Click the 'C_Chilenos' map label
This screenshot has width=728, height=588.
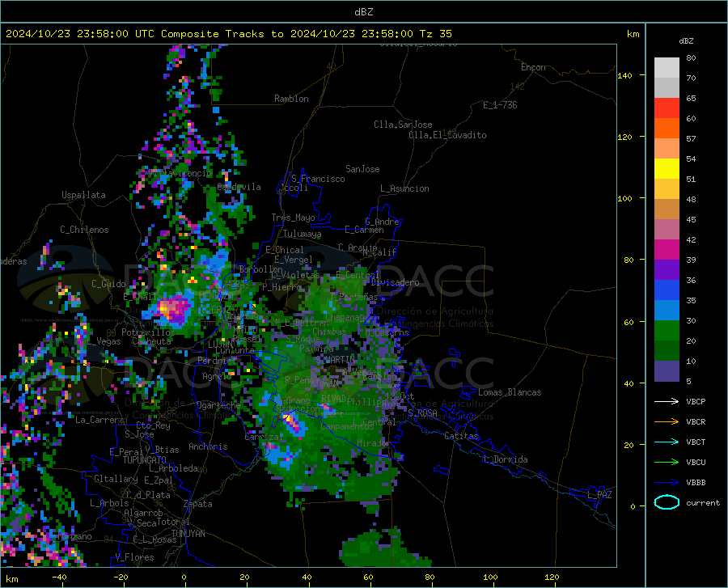(x=84, y=230)
